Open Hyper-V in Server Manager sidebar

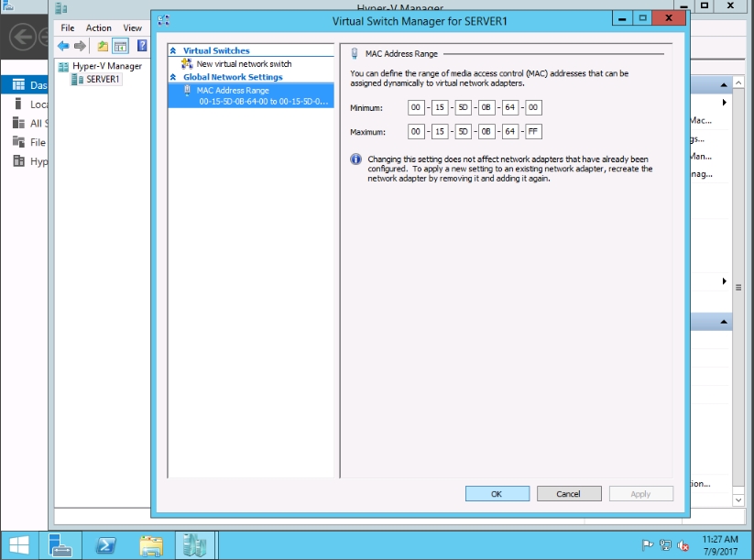24,161
